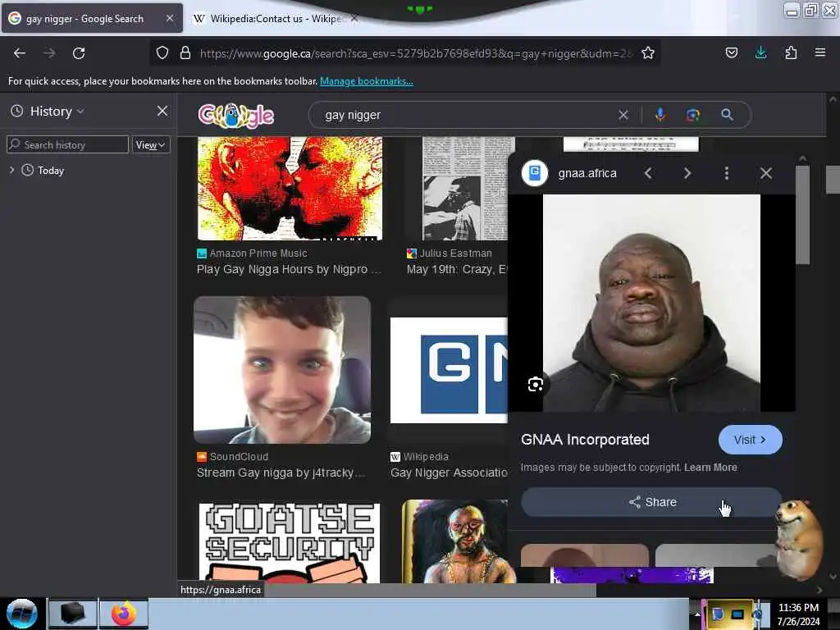Bookmark this page with the star icon
Image resolution: width=840 pixels, height=630 pixels.
(648, 52)
